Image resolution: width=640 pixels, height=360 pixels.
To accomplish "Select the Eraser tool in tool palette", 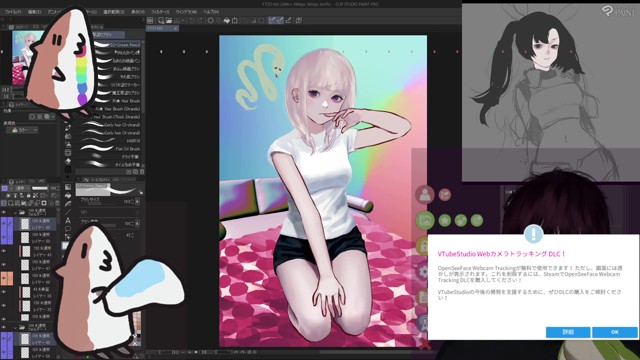I will tap(68, 161).
